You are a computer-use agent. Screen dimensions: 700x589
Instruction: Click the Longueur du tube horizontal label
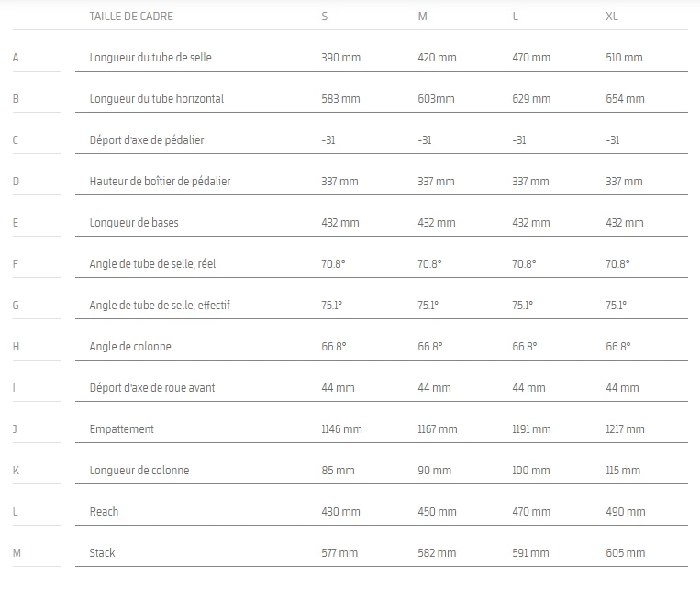[157, 99]
